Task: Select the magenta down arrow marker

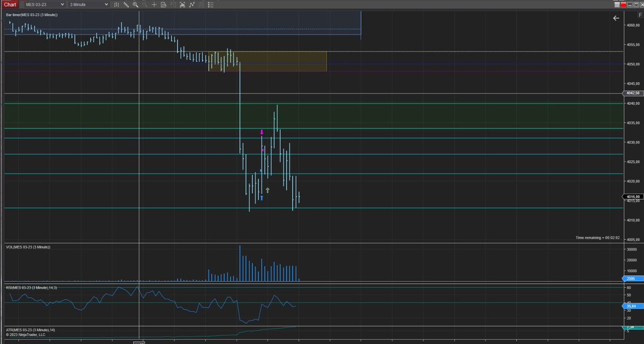Action: click(262, 132)
